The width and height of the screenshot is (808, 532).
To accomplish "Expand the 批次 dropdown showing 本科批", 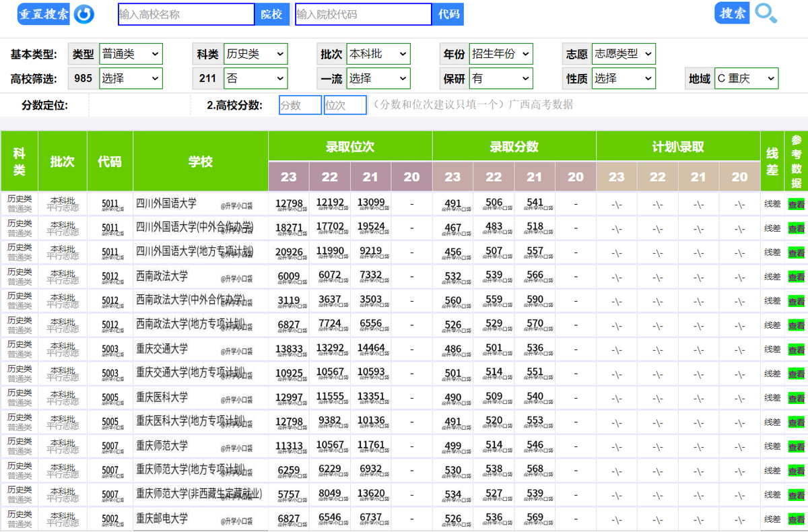I will 378,54.
